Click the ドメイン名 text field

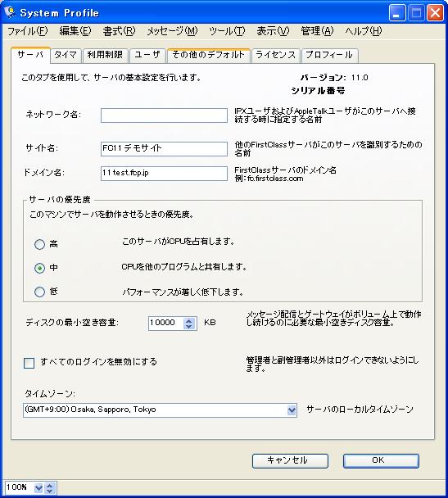pyautogui.click(x=164, y=174)
